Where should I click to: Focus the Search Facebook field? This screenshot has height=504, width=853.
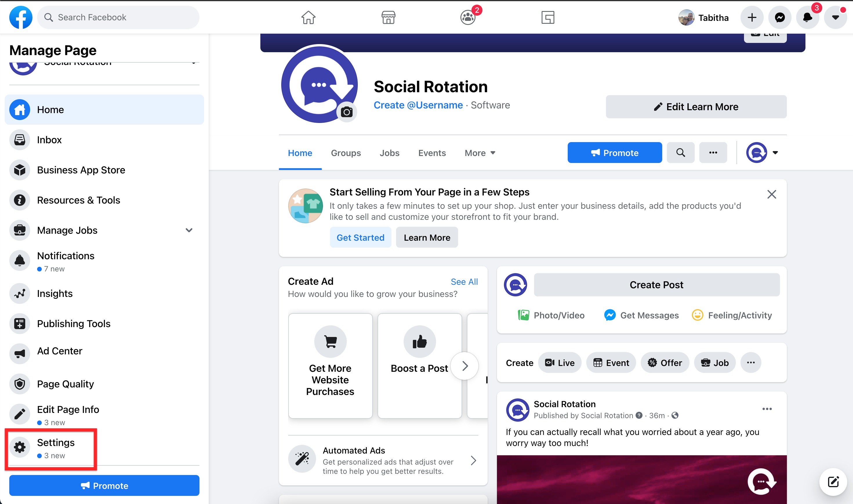(118, 17)
